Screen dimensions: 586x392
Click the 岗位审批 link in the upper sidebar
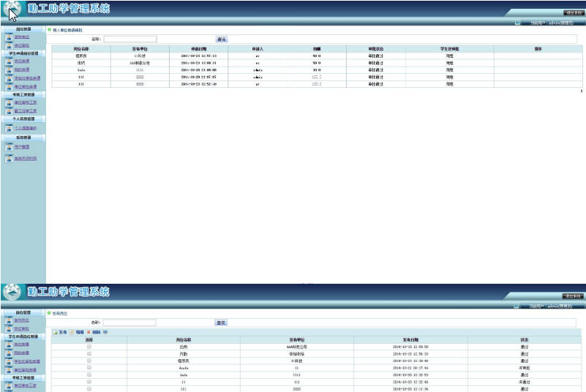(22, 45)
